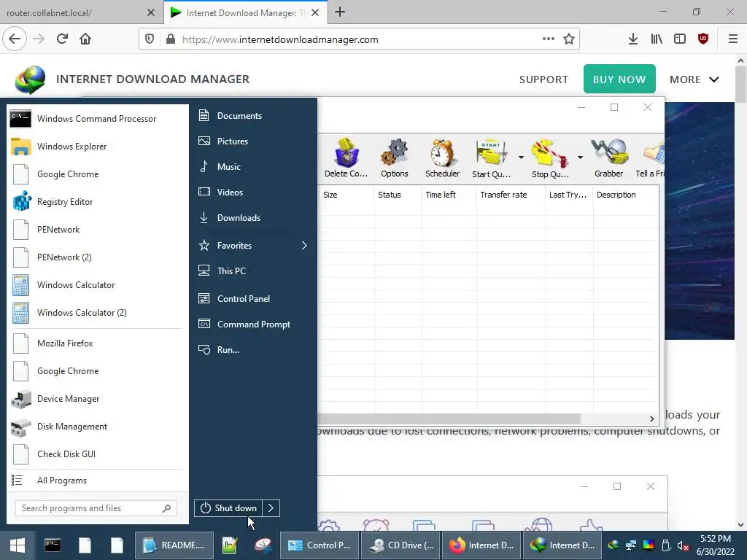This screenshot has width=747, height=560.
Task: Open Stop Queue dropdown arrow
Action: coord(580,157)
